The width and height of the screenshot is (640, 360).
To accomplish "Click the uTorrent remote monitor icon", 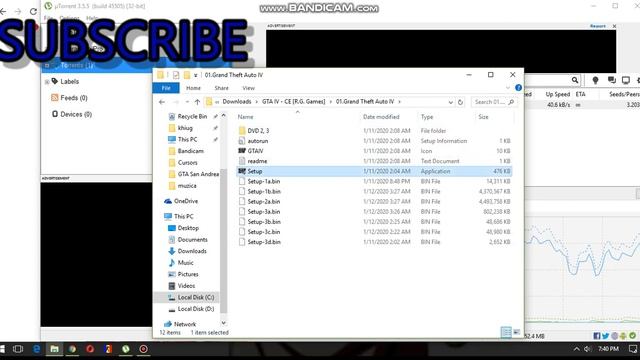I will point(626,80).
